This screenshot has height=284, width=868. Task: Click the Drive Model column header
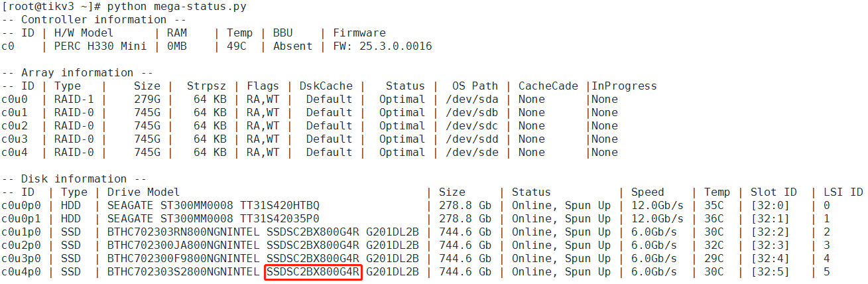pos(143,192)
